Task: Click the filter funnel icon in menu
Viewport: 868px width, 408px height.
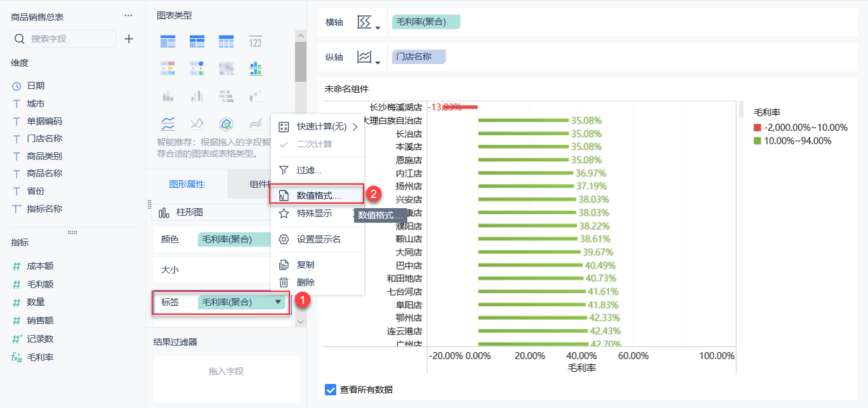Action: click(284, 170)
